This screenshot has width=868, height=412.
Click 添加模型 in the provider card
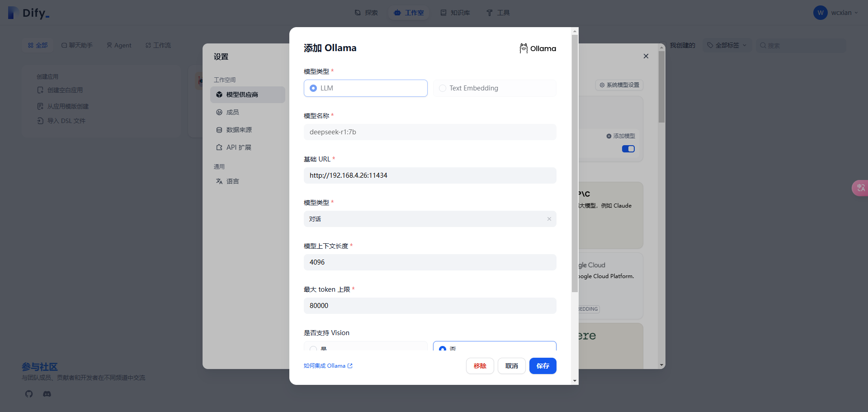click(x=621, y=136)
